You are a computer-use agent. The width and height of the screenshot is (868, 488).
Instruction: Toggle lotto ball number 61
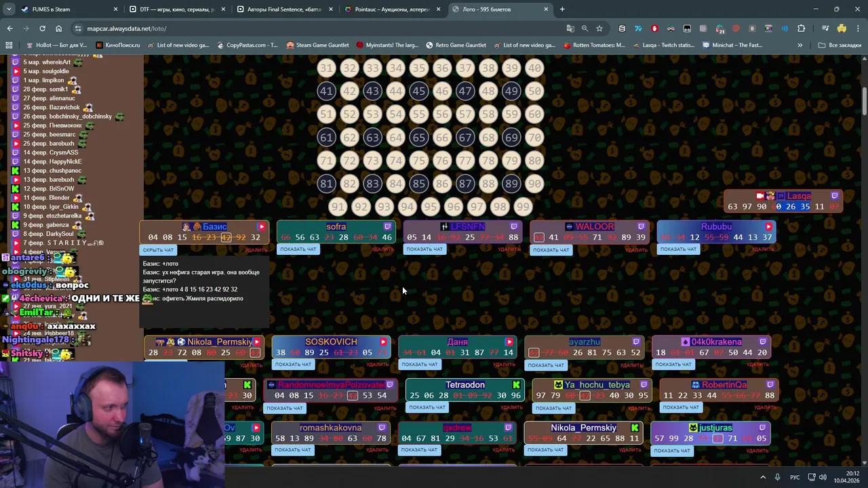(326, 138)
